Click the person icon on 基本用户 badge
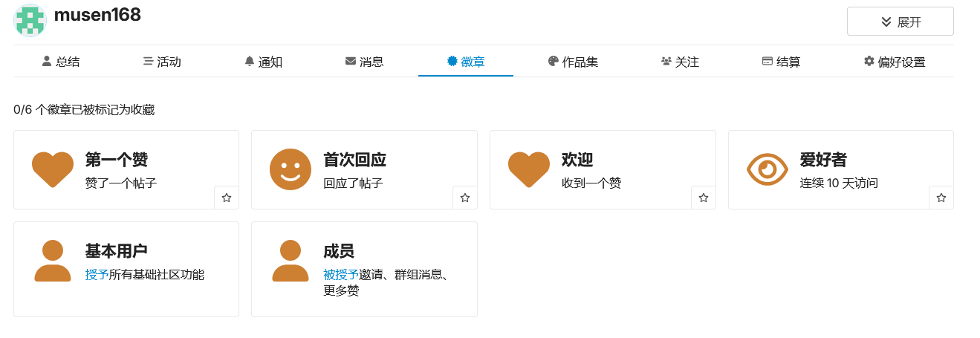 click(53, 261)
